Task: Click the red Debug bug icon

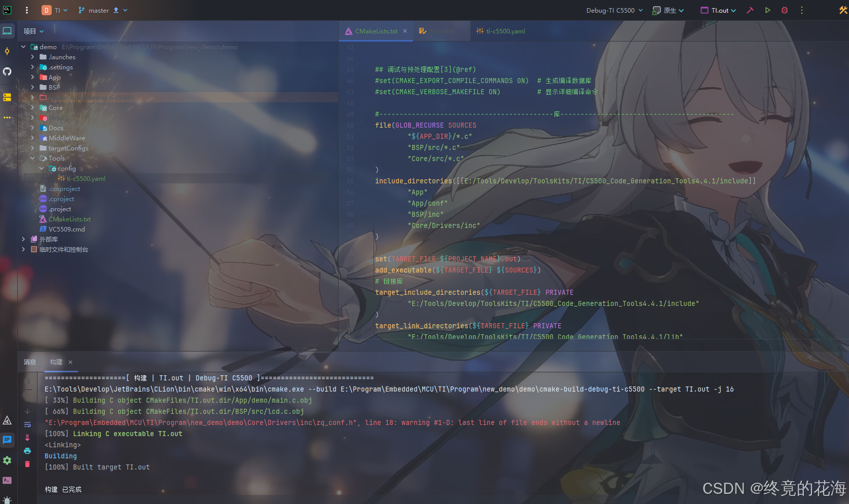Action: tap(785, 10)
